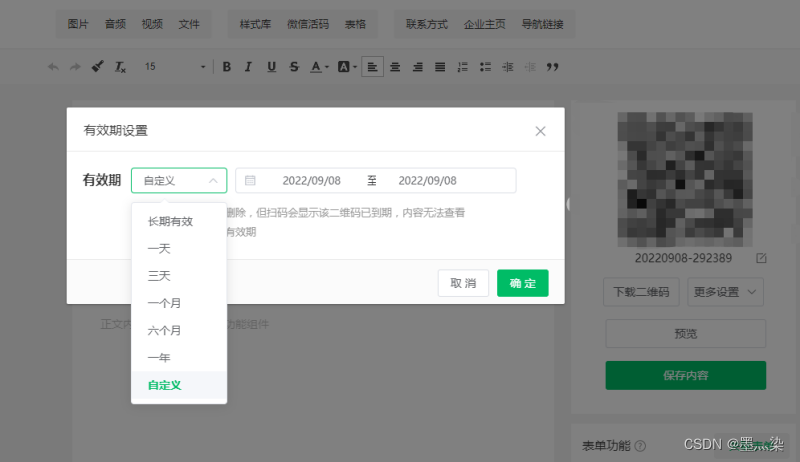
Task: Center align text
Action: (395, 67)
